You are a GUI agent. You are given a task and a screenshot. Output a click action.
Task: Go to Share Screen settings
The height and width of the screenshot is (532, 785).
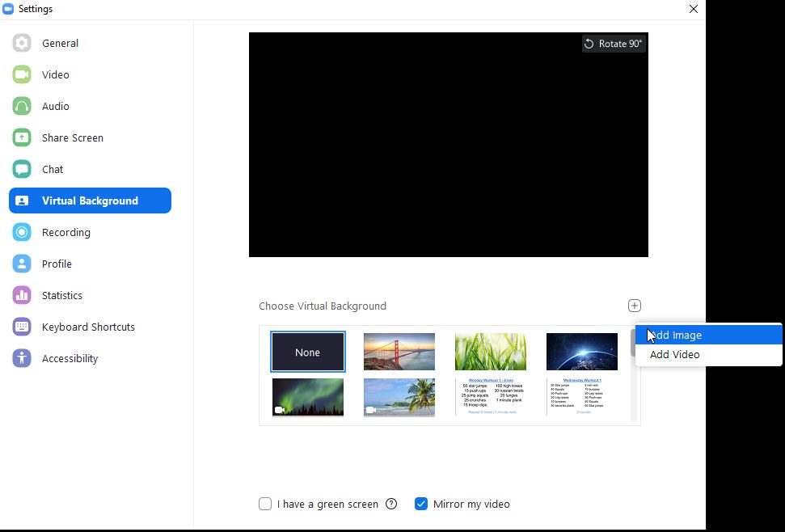point(72,137)
